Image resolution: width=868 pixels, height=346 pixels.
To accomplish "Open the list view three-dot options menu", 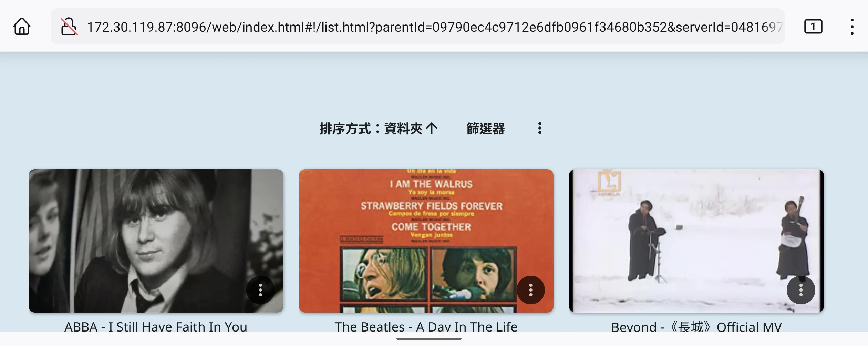I will pos(540,128).
